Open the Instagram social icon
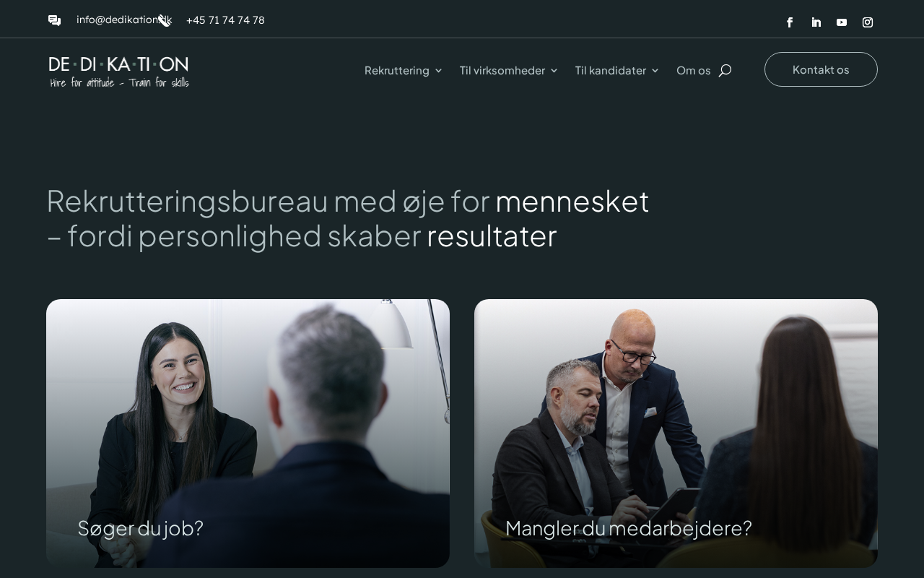Viewport: 924px width, 578px height. pyautogui.click(x=868, y=22)
